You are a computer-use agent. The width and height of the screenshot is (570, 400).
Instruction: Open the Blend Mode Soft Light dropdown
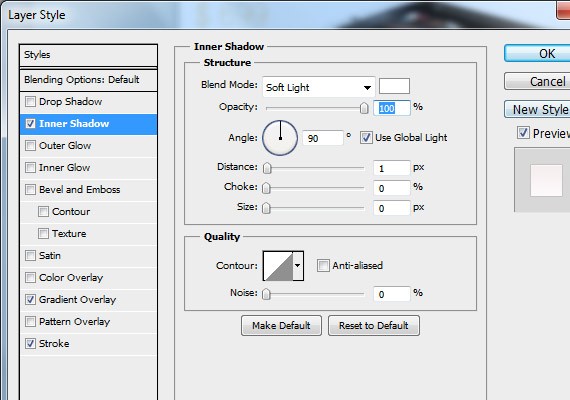click(x=318, y=87)
